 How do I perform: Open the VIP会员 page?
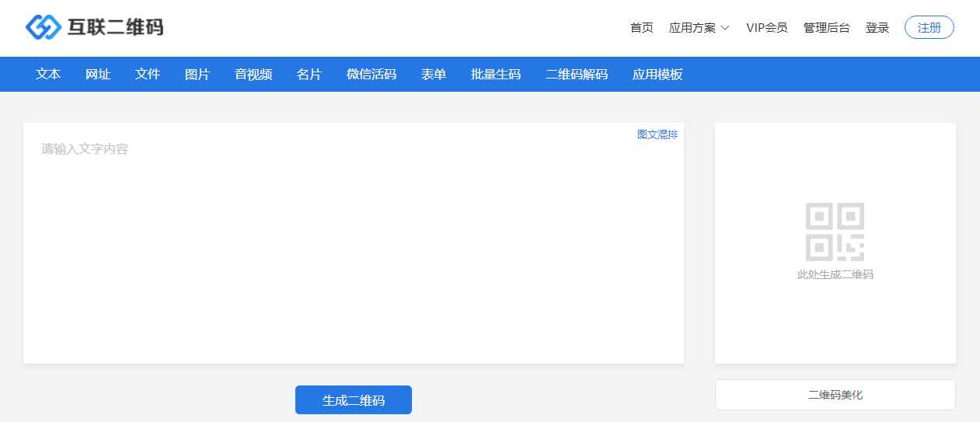click(766, 28)
